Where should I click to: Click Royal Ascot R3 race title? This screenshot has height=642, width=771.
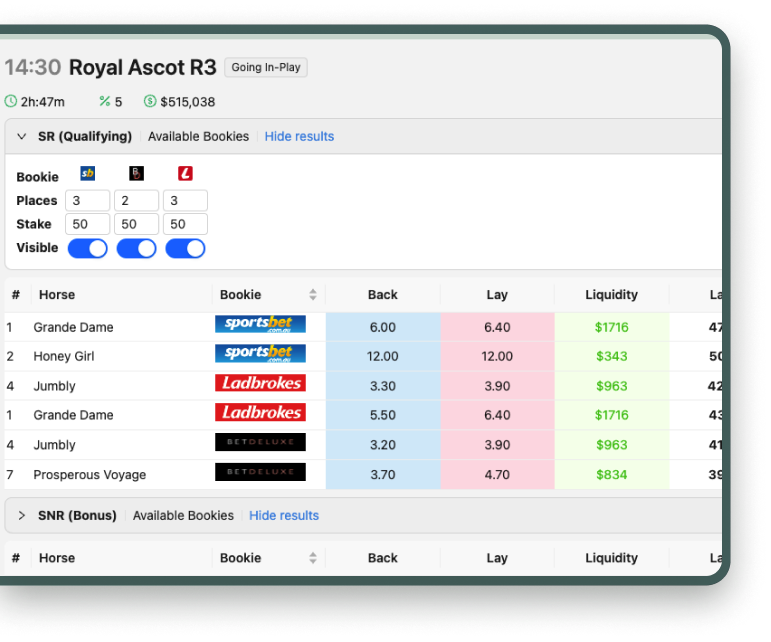coord(143,67)
